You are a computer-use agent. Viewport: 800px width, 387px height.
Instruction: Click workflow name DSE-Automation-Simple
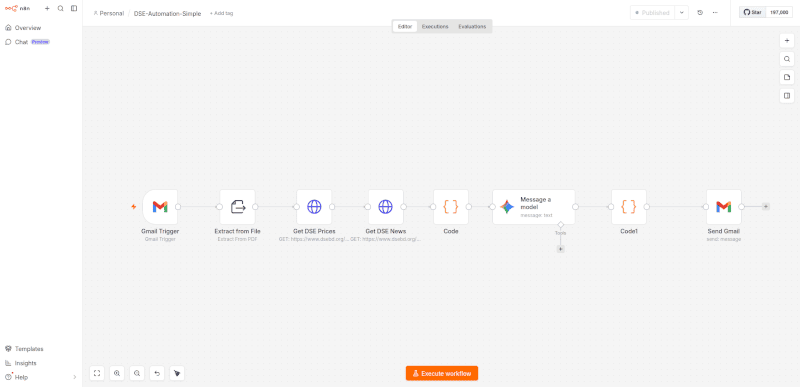[167, 13]
